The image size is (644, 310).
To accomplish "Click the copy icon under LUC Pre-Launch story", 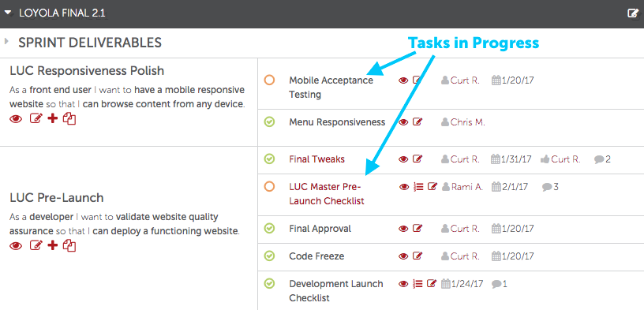I will [69, 245].
